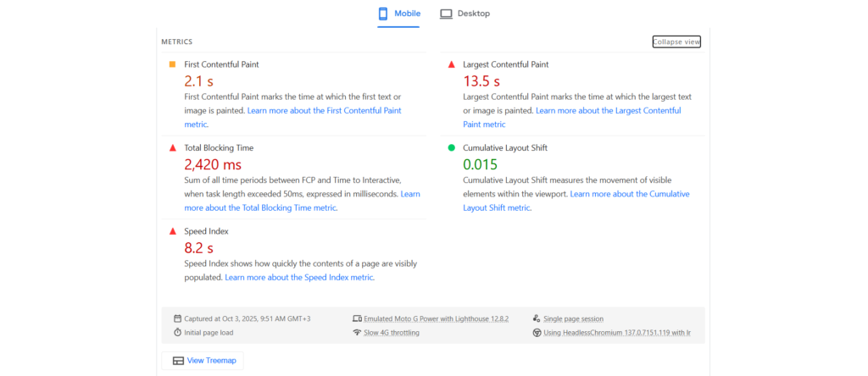Click the orange square First Contentful Paint icon
Image resolution: width=868 pixels, height=376 pixels.
coord(172,64)
